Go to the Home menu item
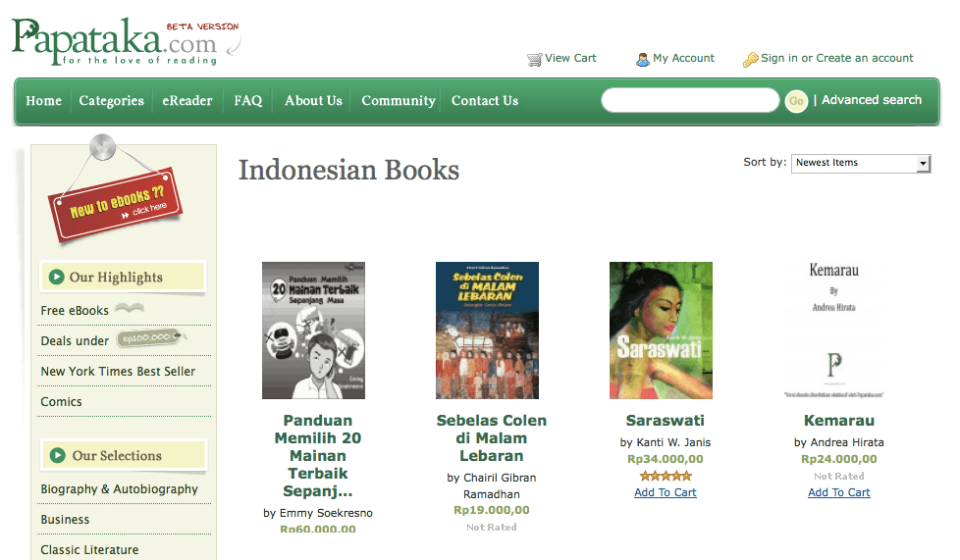960x560 pixels. pos(43,100)
